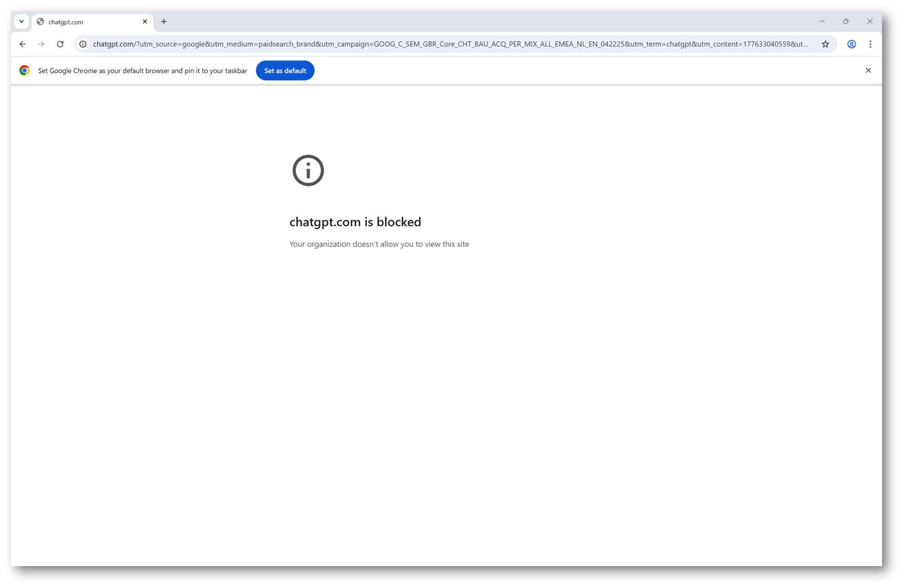
Task: Dismiss the default browser infobar
Action: click(x=868, y=70)
